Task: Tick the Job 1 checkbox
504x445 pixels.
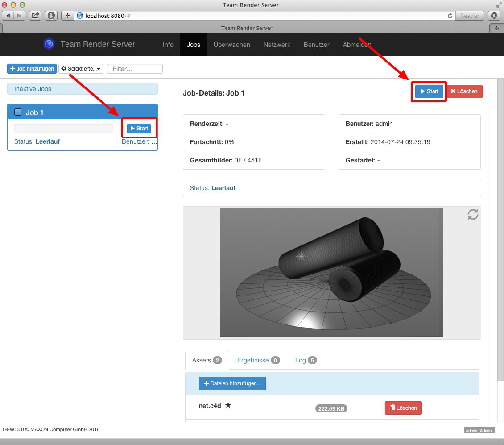Action: coord(18,112)
